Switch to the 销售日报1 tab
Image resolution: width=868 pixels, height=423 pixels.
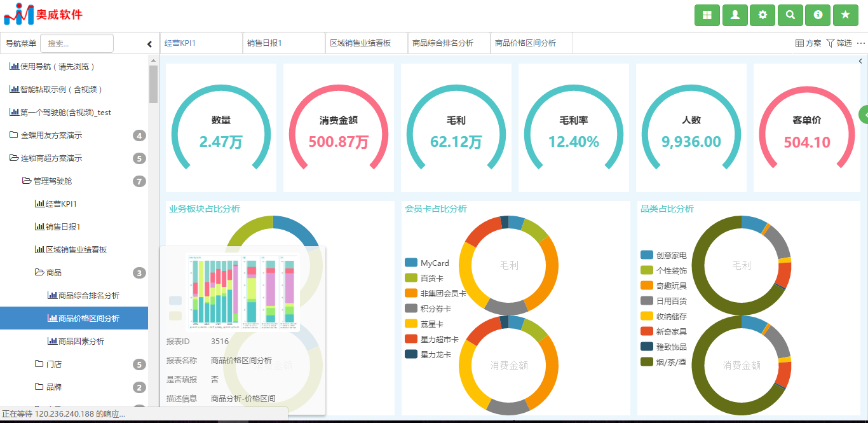(264, 43)
